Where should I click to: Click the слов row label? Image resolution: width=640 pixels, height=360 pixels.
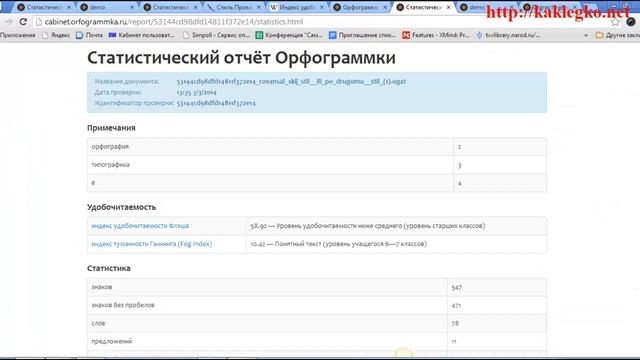click(98, 323)
